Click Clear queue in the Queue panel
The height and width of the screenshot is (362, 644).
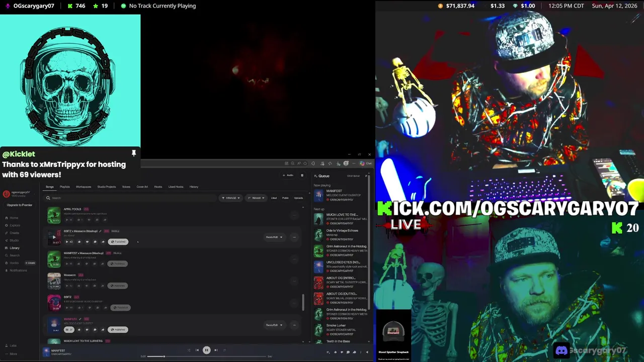click(353, 176)
